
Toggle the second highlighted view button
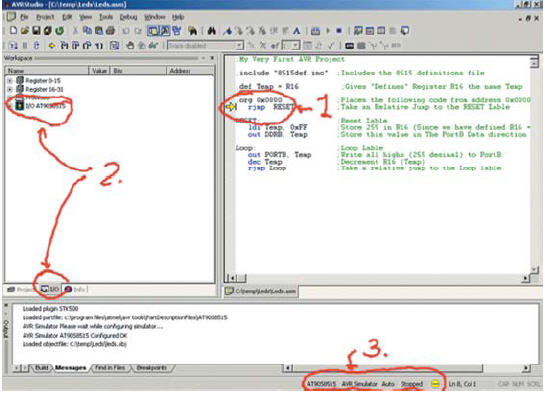pos(165,31)
